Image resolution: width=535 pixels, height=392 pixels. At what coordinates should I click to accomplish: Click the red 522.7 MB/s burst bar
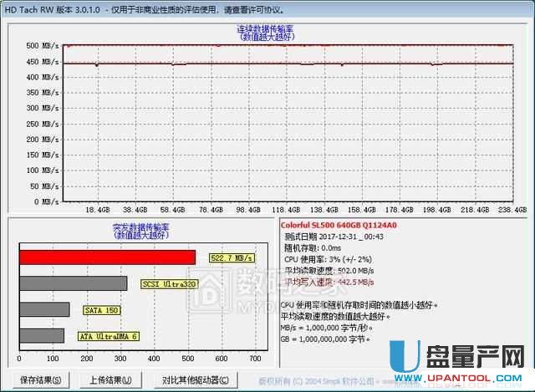pyautogui.click(x=107, y=258)
